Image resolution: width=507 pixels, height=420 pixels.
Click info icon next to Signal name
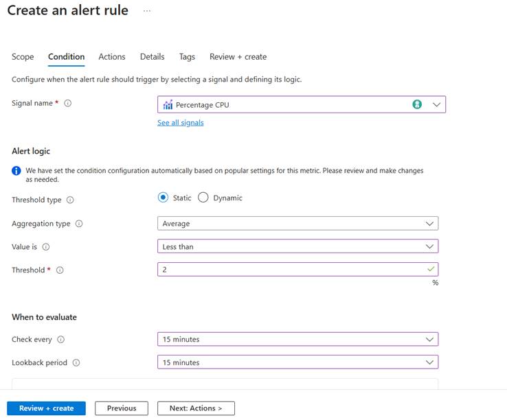67,104
